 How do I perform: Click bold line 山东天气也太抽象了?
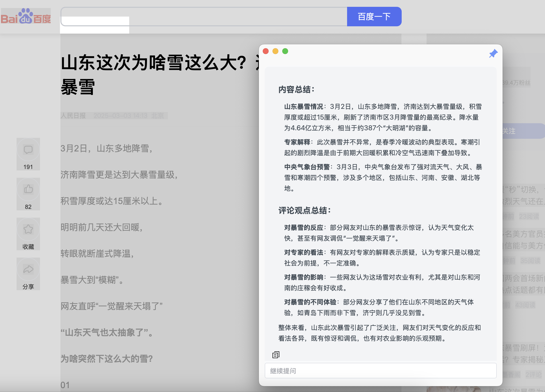point(107,332)
